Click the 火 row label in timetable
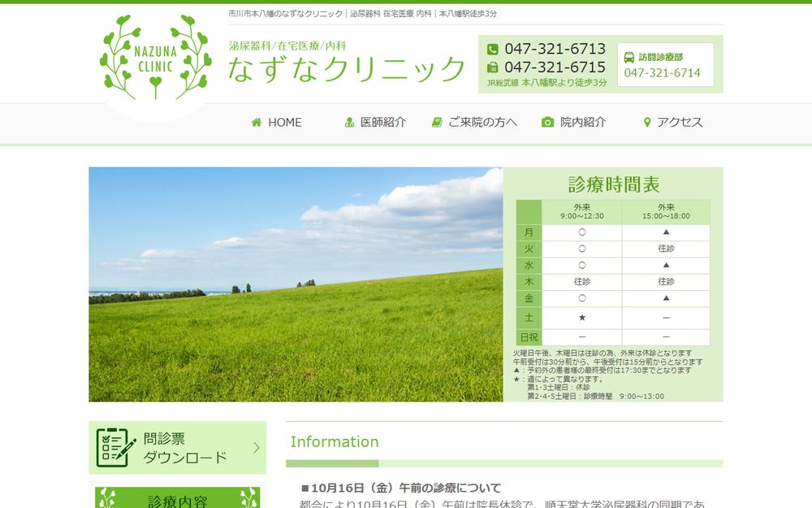 pos(529,249)
